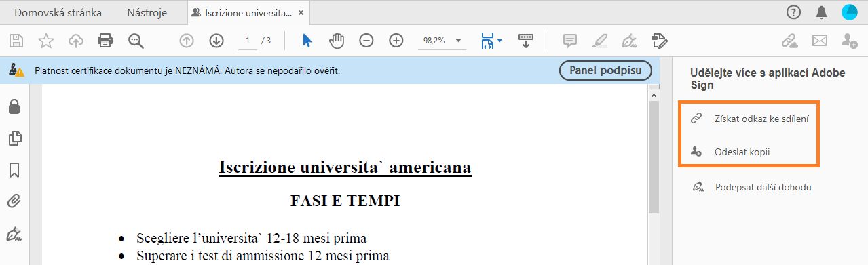Screen dimensions: 868x265
Task: Open signatures panel pen icon in sidebar
Action: point(14,234)
